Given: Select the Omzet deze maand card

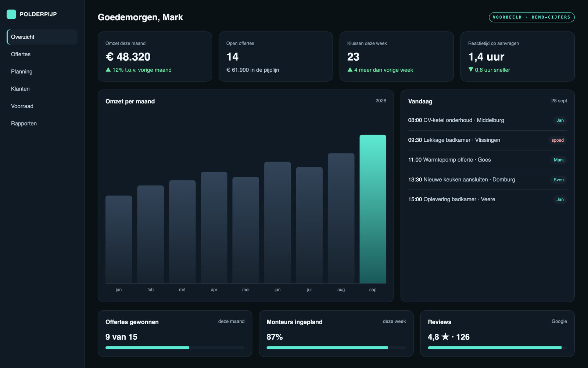Looking at the screenshot, I should [155, 56].
